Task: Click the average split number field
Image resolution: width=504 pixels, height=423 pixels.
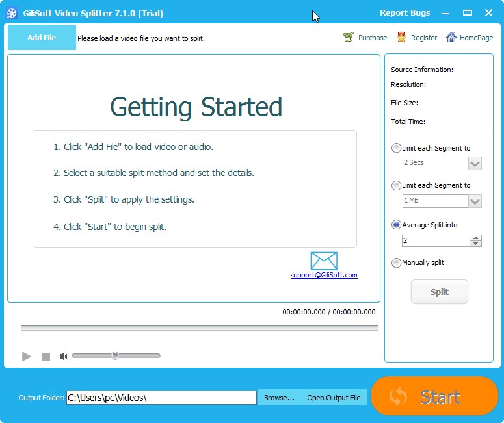Action: [436, 240]
